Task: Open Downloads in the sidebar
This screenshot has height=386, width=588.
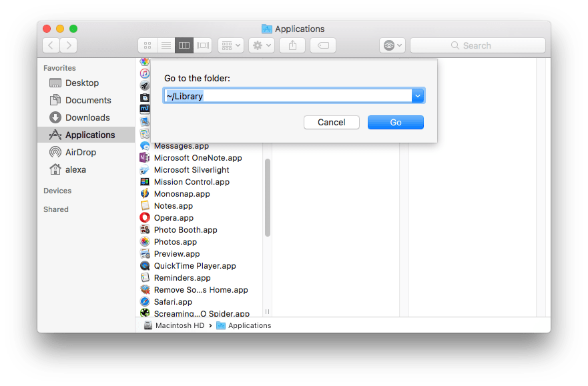Action: pyautogui.click(x=87, y=117)
